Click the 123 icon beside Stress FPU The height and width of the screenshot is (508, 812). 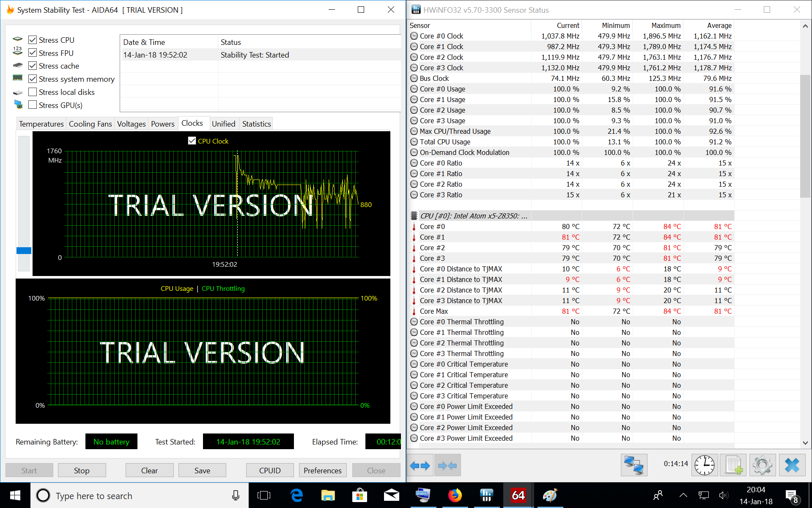tap(17, 51)
